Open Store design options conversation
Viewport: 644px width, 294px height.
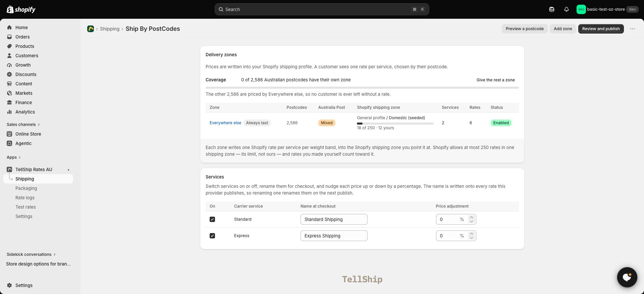pyautogui.click(x=38, y=264)
